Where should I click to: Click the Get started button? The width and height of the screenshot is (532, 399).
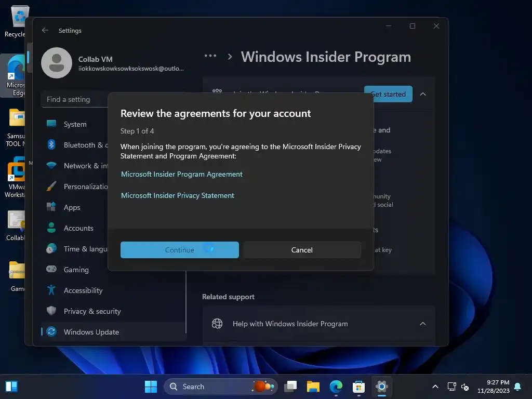coord(388,94)
